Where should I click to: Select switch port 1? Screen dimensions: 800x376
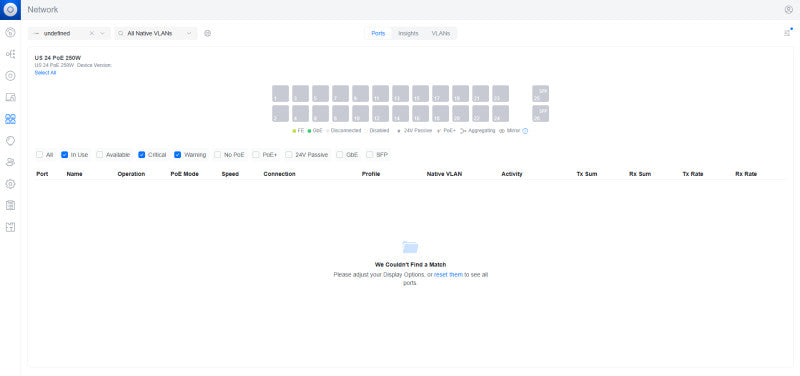tap(280, 93)
